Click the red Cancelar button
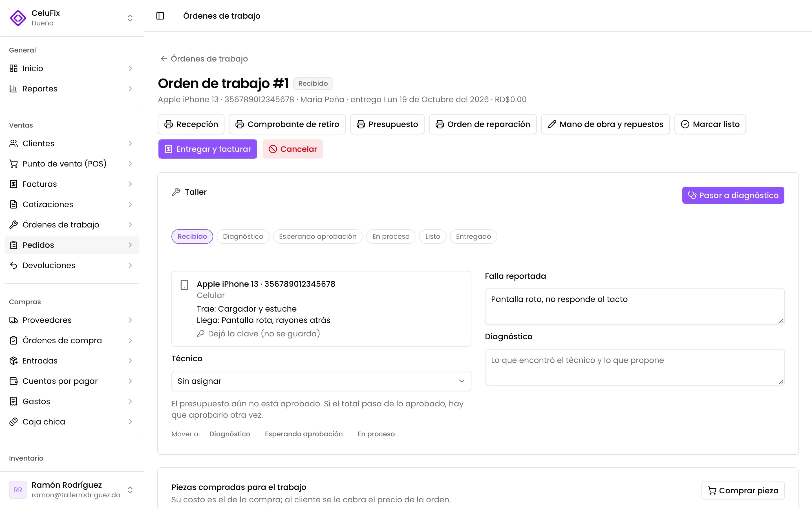The image size is (812, 508). pos(293,149)
